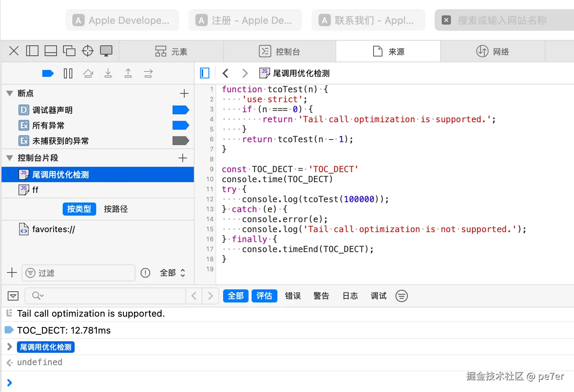This screenshot has height=392, width=574.
Task: Click the address bar search field
Action: (x=504, y=20)
